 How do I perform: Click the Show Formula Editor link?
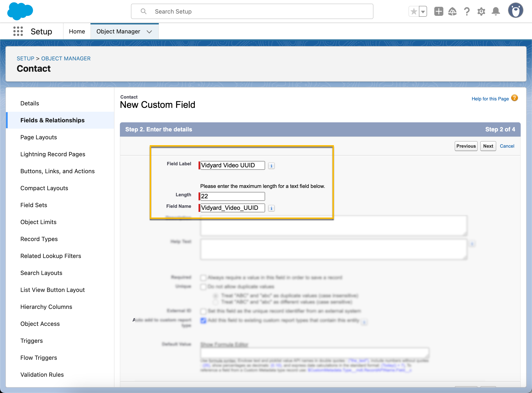pyautogui.click(x=224, y=344)
